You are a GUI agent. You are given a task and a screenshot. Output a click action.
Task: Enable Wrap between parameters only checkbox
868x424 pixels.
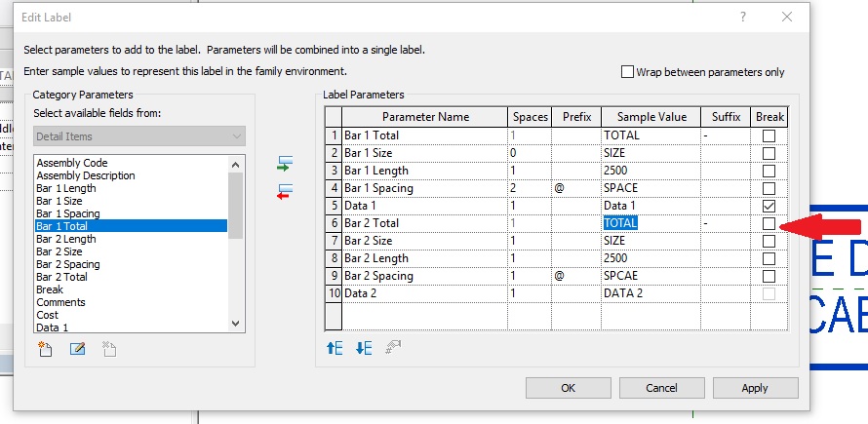point(627,71)
